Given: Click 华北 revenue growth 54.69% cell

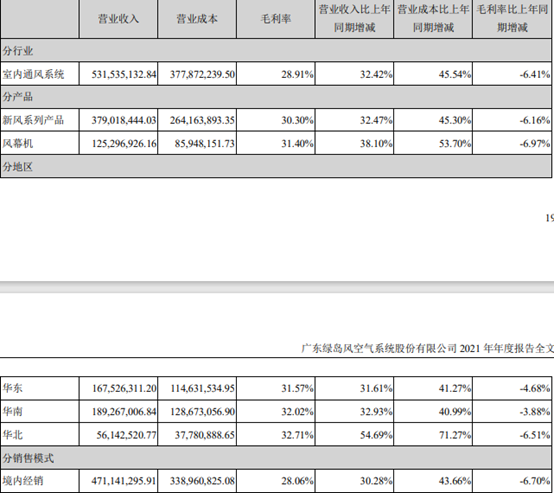Looking at the screenshot, I should [354, 435].
